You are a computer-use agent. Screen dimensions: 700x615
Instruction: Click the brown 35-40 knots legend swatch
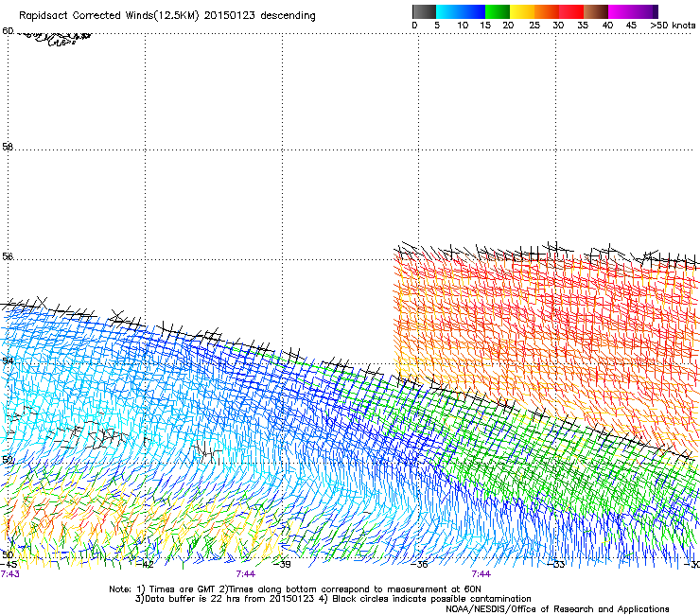pyautogui.click(x=596, y=11)
